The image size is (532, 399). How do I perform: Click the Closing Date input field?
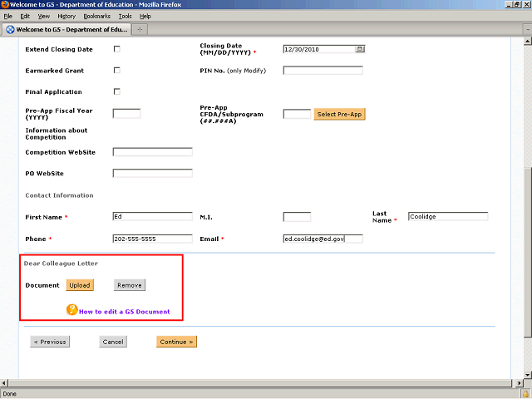coord(319,49)
